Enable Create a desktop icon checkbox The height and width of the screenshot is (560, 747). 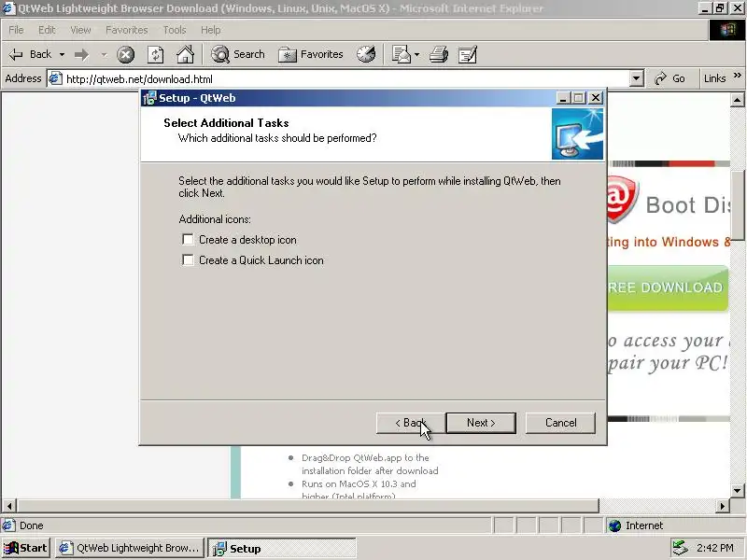(189, 240)
